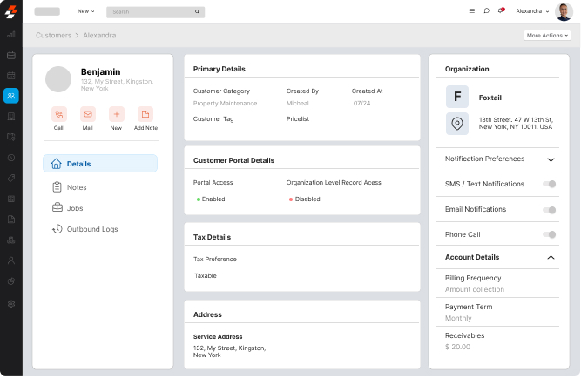This screenshot has width=581, height=392.
Task: Open the Notes tab in side menu
Action: pos(77,187)
